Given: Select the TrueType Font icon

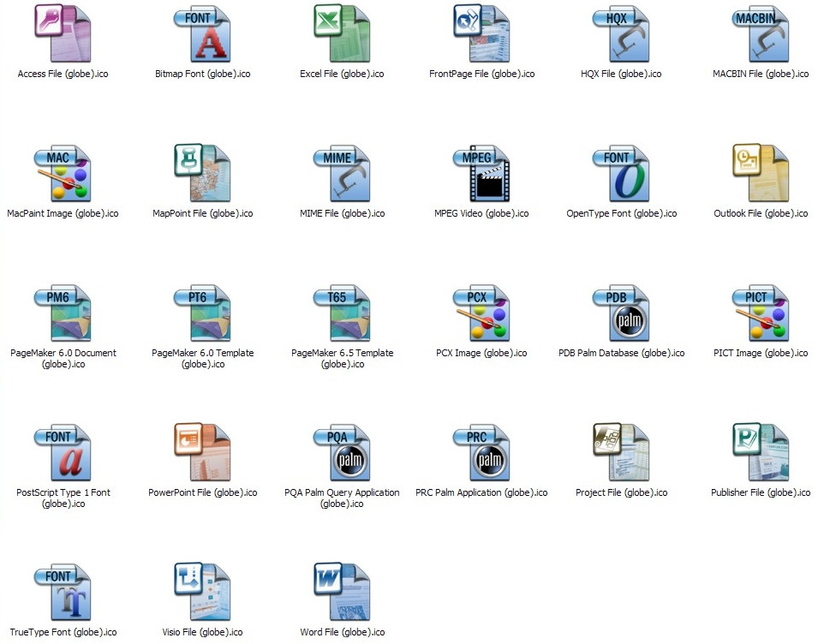Looking at the screenshot, I should point(63,592).
